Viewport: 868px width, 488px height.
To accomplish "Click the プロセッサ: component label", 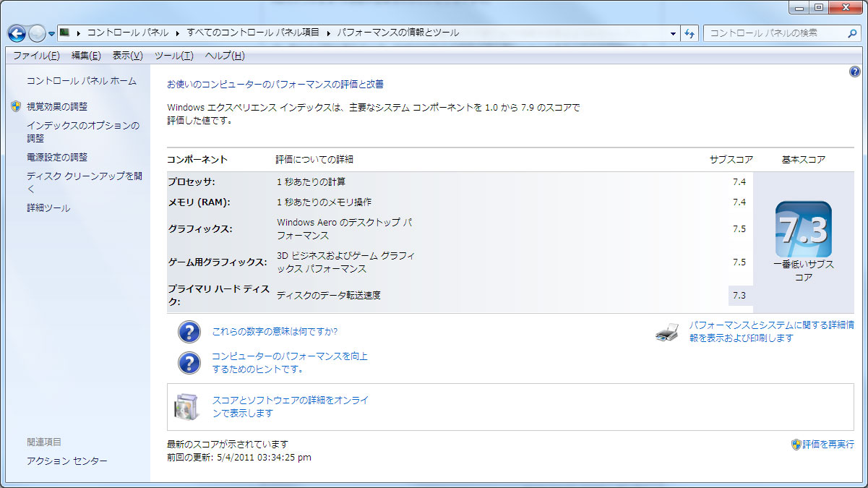I will point(192,181).
